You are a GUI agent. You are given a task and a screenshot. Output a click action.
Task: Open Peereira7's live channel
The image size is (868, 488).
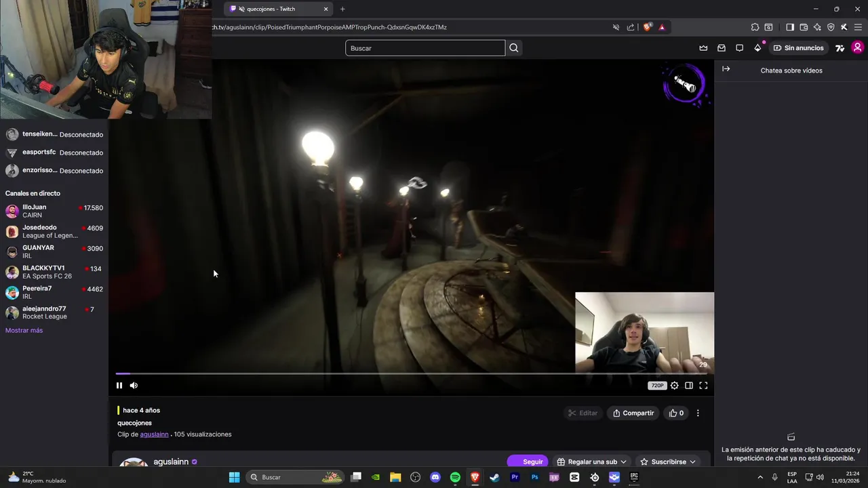coord(54,292)
